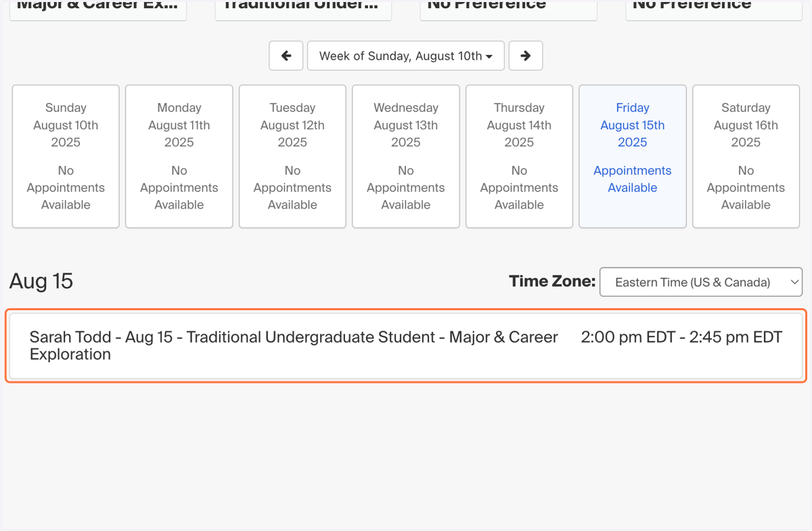The image size is (812, 531).
Task: Go to next week with right arrow
Action: (x=526, y=56)
